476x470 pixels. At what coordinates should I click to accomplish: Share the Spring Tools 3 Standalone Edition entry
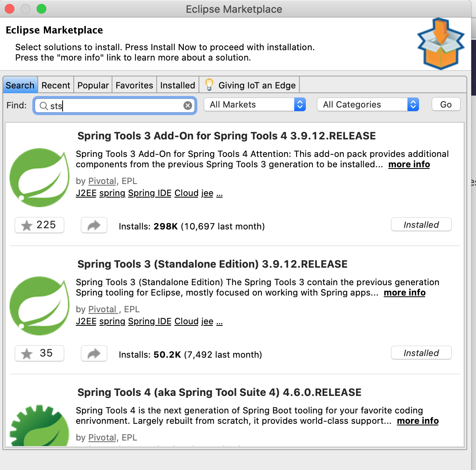(x=94, y=353)
